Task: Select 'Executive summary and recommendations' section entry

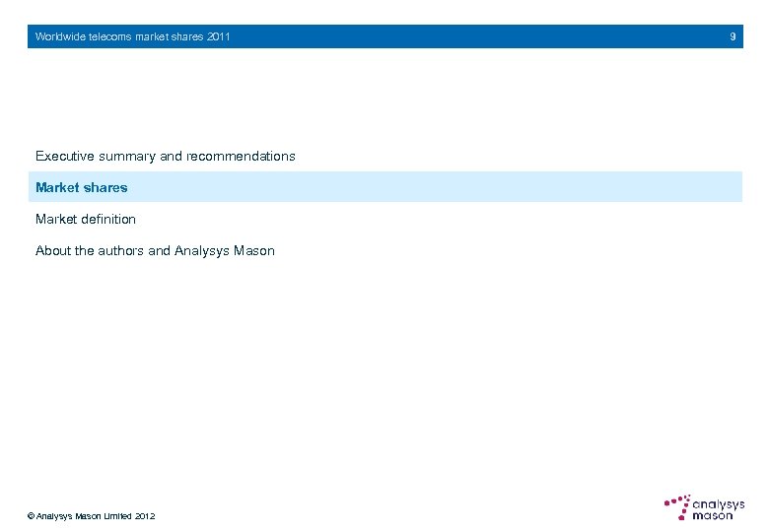Action: [x=166, y=157]
